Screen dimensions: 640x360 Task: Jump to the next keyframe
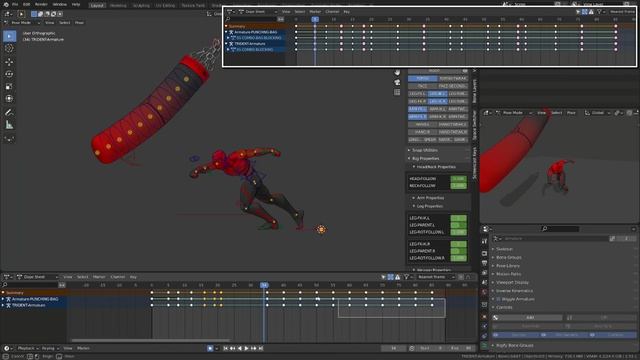(x=253, y=348)
